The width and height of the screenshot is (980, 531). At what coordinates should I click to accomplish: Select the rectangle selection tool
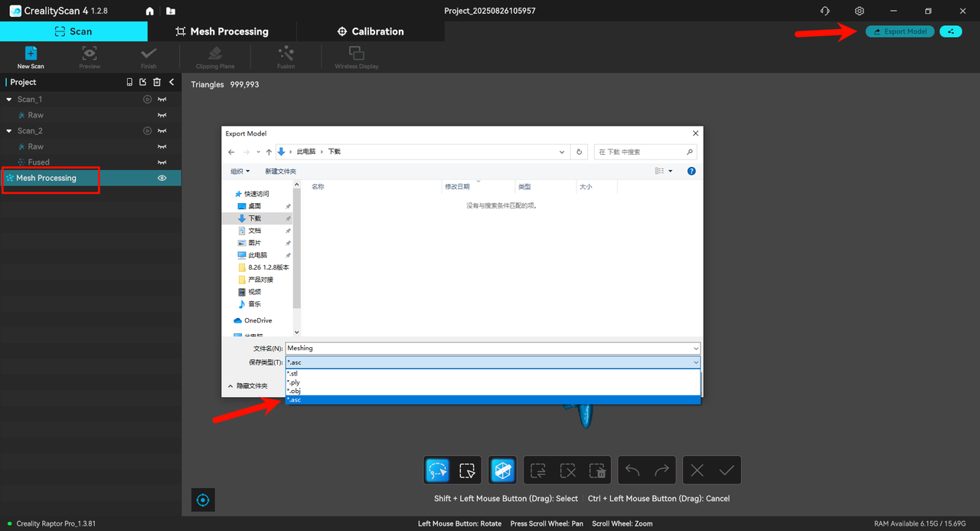[x=467, y=470]
